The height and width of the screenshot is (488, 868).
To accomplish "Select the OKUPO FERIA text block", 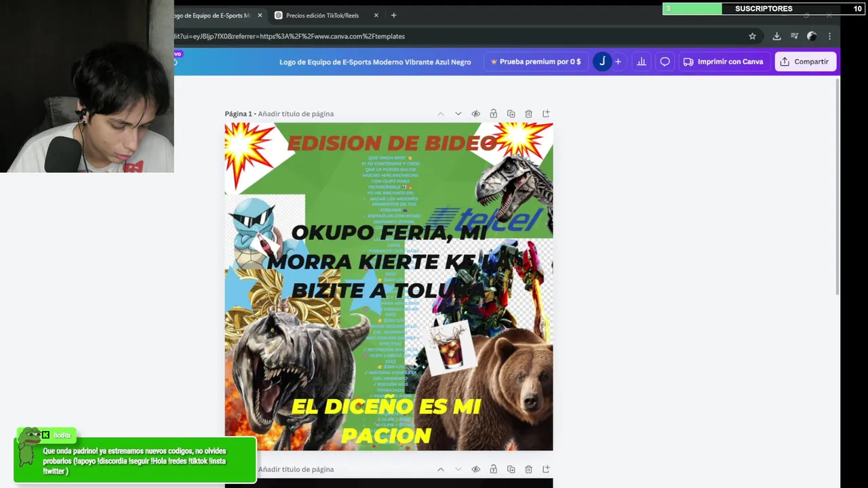I will click(x=389, y=261).
